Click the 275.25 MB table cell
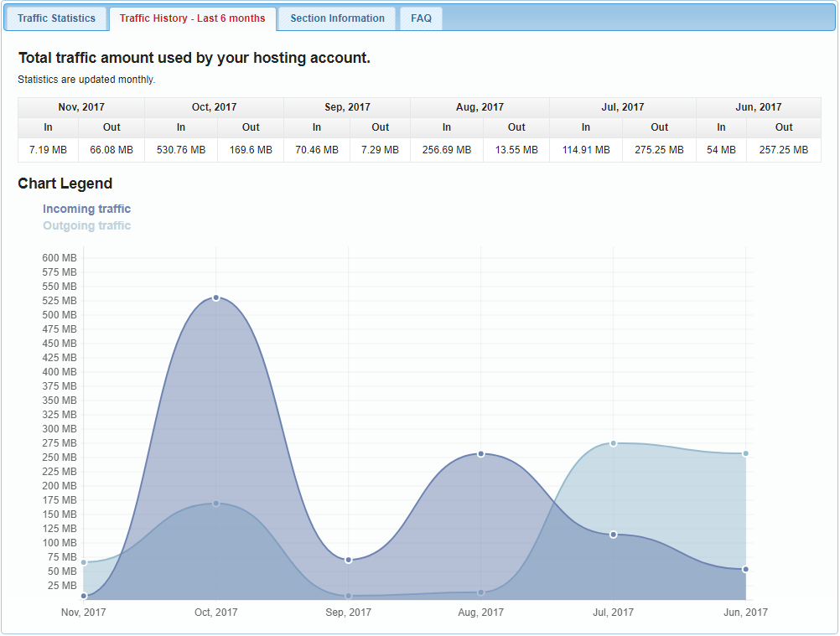The image size is (840, 636). pos(659,150)
